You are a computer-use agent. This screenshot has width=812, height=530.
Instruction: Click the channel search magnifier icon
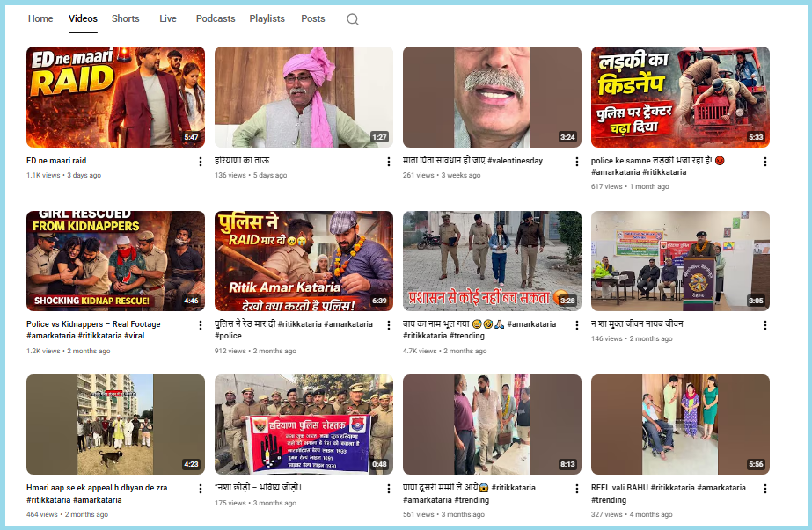point(353,19)
